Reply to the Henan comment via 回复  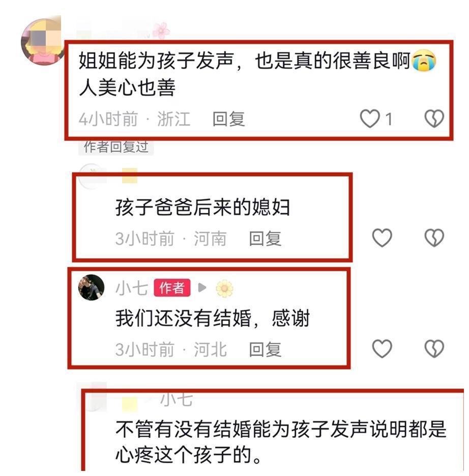click(265, 238)
